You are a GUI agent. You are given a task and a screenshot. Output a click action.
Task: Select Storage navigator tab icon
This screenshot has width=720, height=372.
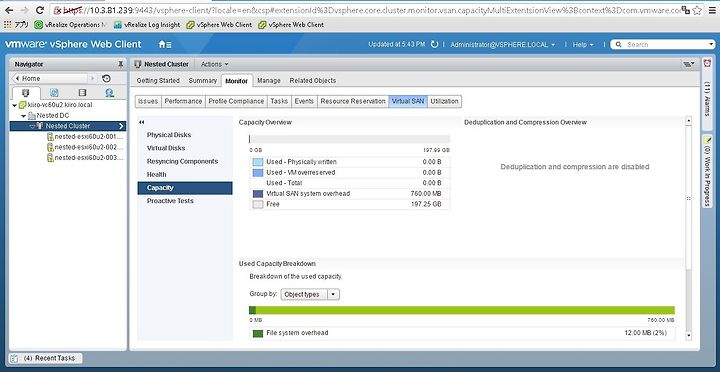[x=82, y=93]
